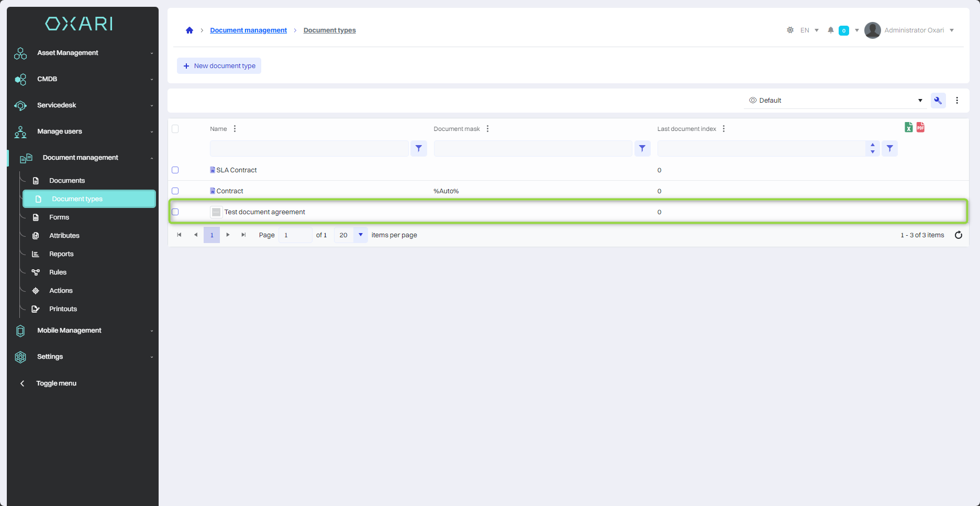Follow the Document management breadcrumb link

click(x=248, y=30)
